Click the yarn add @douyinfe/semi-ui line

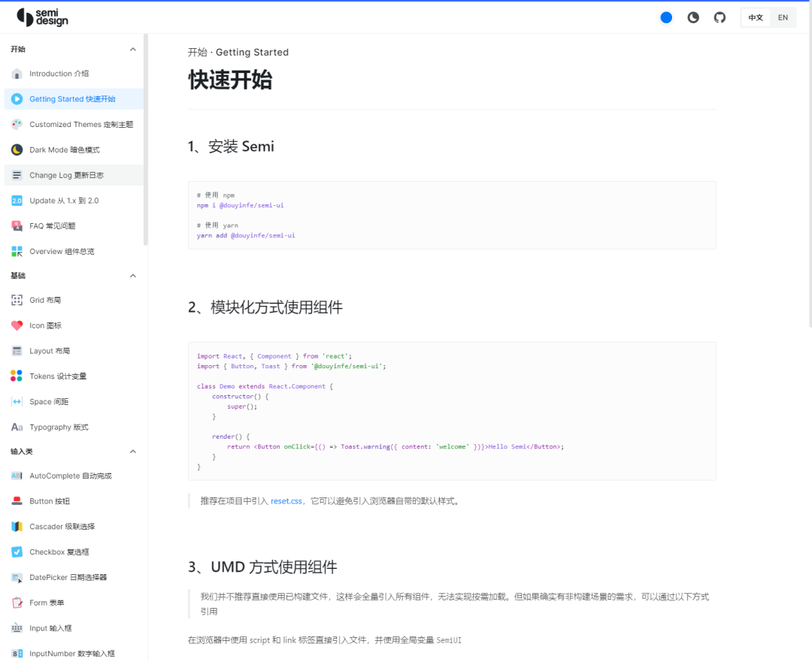point(246,235)
